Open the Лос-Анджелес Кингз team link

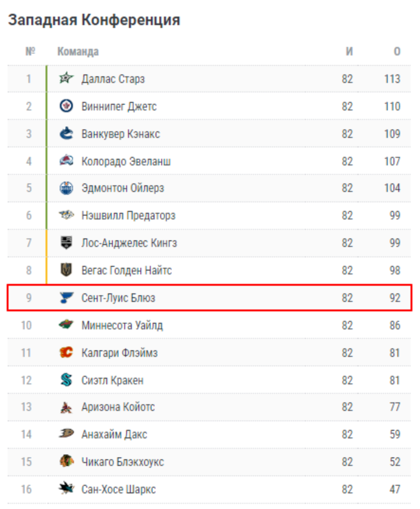(129, 243)
